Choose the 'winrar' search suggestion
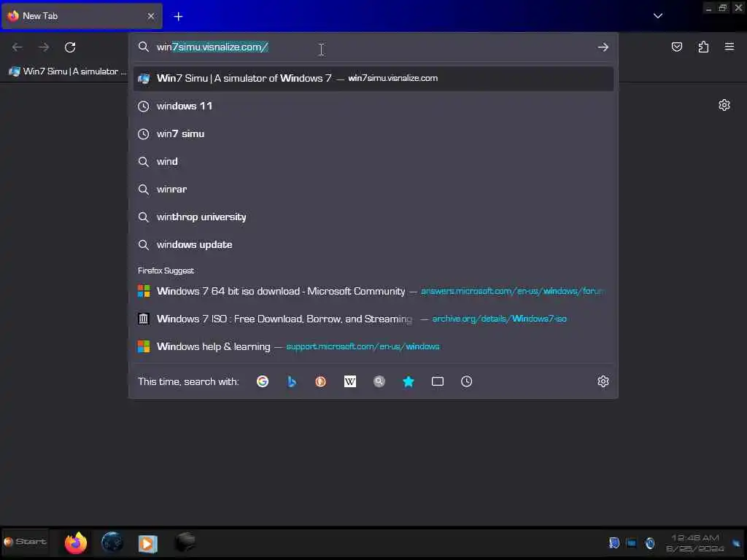This screenshot has width=747, height=560. [373, 189]
